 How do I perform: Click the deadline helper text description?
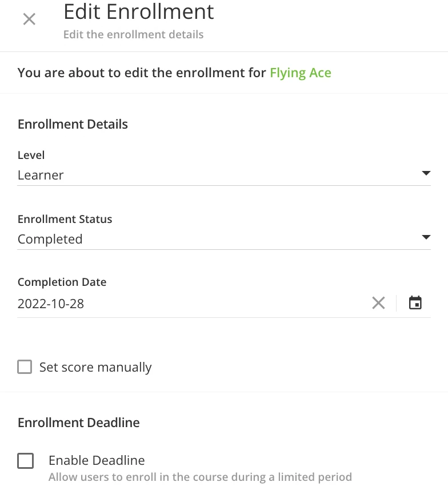(x=200, y=477)
